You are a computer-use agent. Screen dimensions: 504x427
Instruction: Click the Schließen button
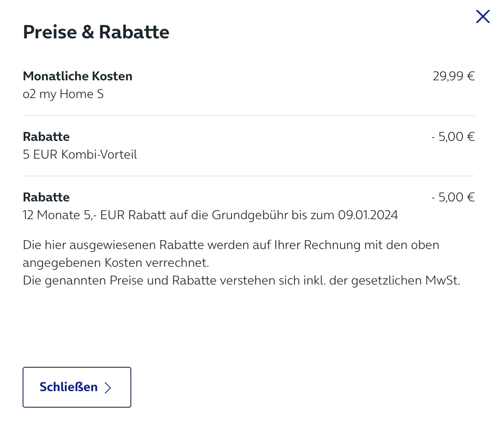pyautogui.click(x=77, y=387)
